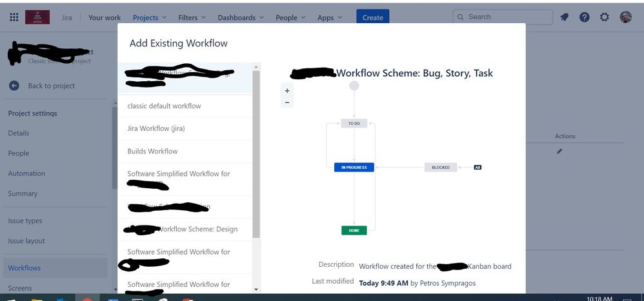Click the Jira product name link
644x301 pixels.
tap(66, 17)
